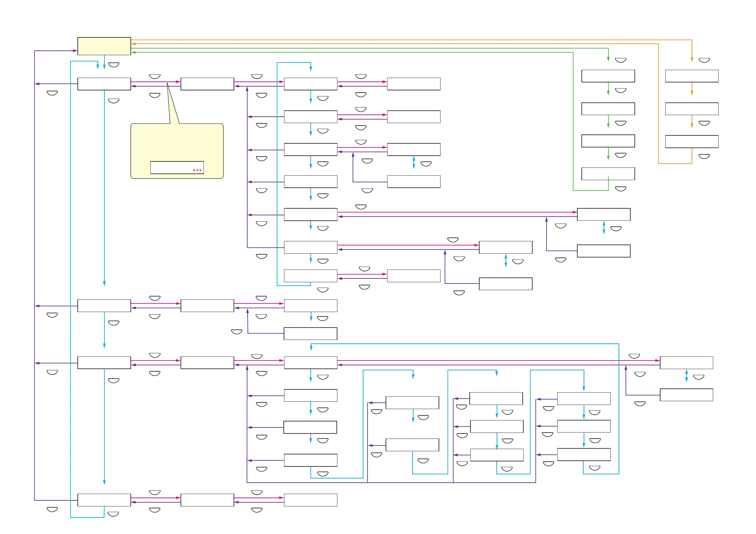Viewport: 756px width, 534px height.
Task: Click the yellow-filled box at top left
Action: coord(104,46)
